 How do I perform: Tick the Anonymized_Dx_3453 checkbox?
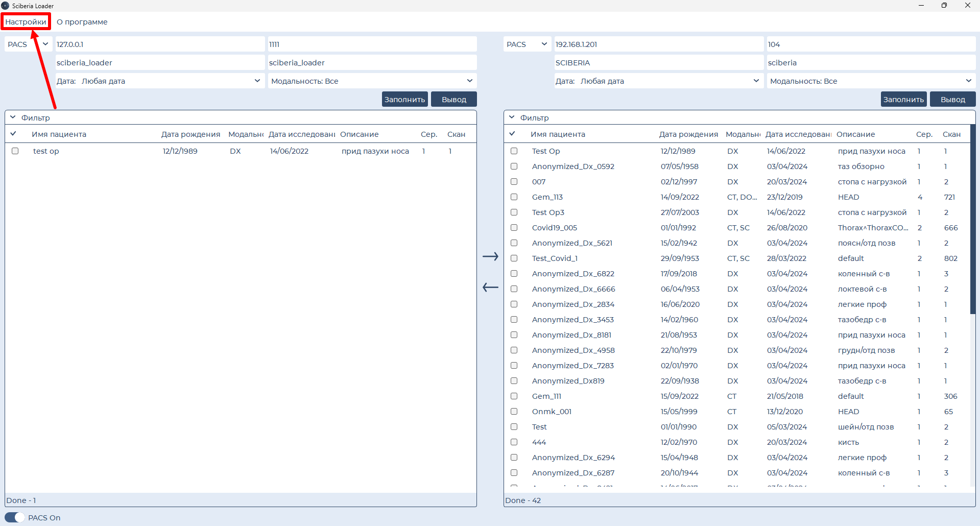tap(514, 320)
